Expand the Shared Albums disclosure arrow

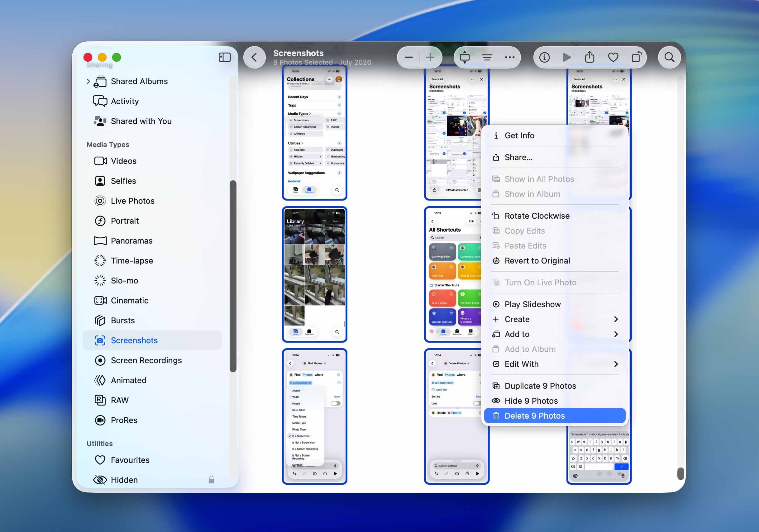tap(88, 81)
